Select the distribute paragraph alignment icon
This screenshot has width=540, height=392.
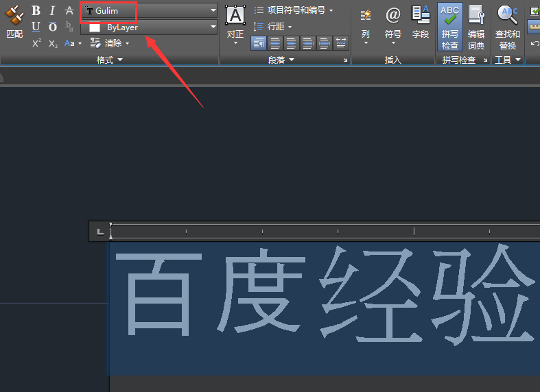pyautogui.click(x=341, y=43)
